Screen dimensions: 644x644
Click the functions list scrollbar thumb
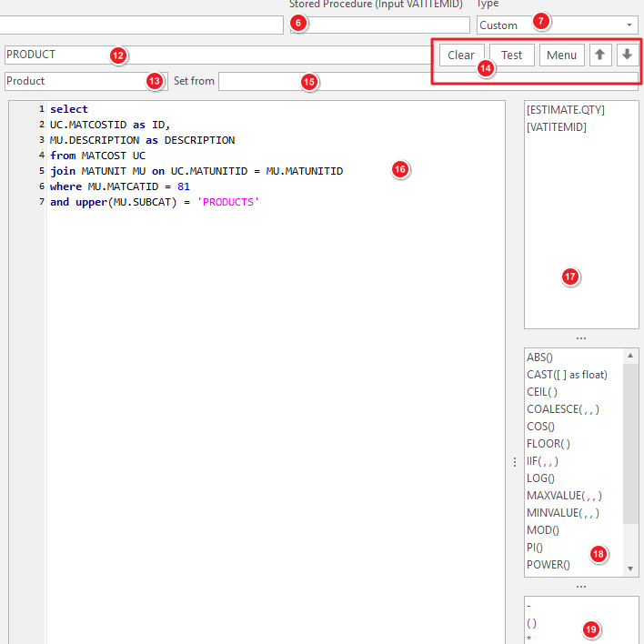pyautogui.click(x=630, y=444)
